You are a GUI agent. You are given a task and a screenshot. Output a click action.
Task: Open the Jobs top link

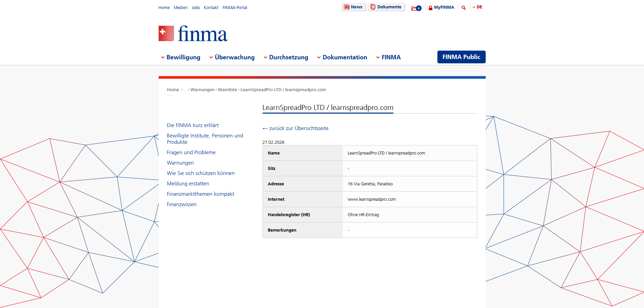click(x=196, y=8)
